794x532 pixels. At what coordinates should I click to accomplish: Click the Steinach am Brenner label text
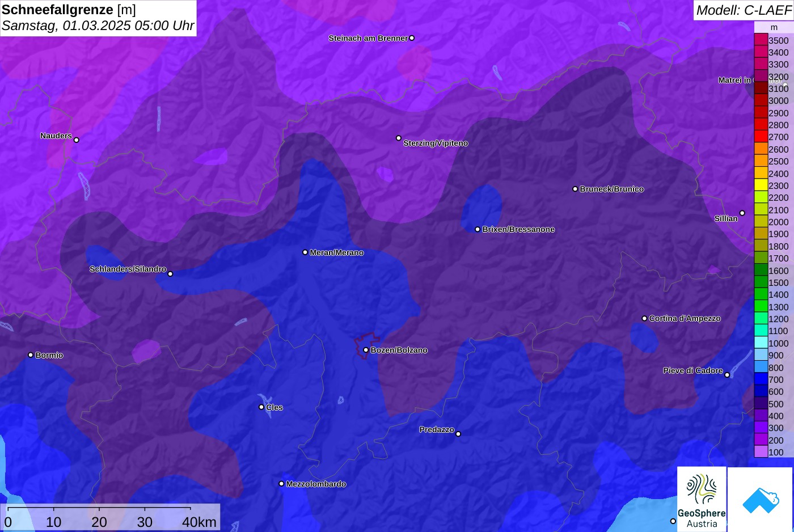pos(368,38)
